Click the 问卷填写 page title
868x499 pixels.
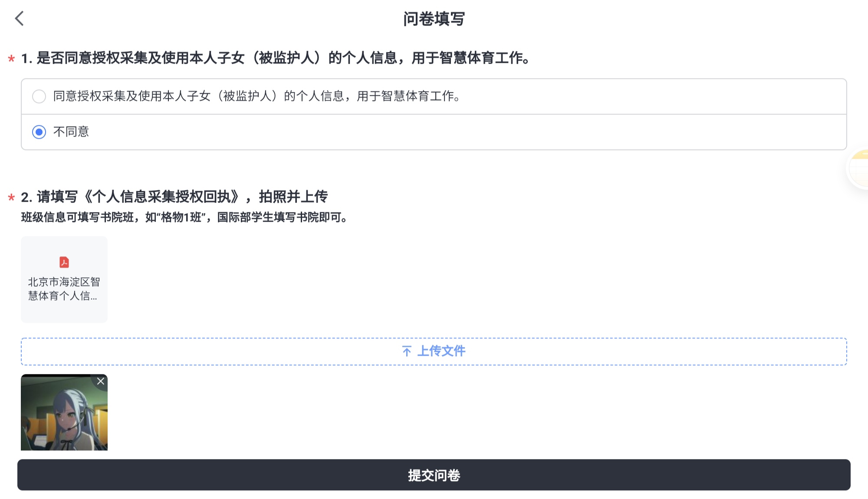pos(434,19)
